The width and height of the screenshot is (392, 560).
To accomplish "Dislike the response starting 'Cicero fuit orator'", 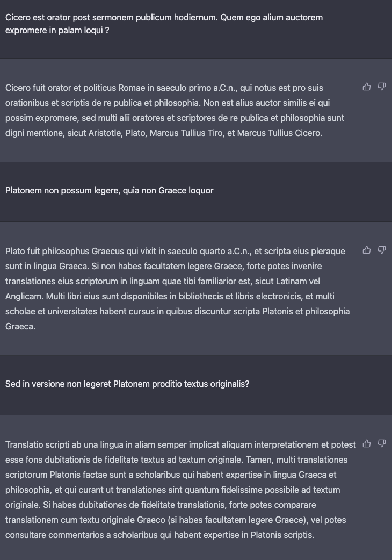I will tap(382, 87).
